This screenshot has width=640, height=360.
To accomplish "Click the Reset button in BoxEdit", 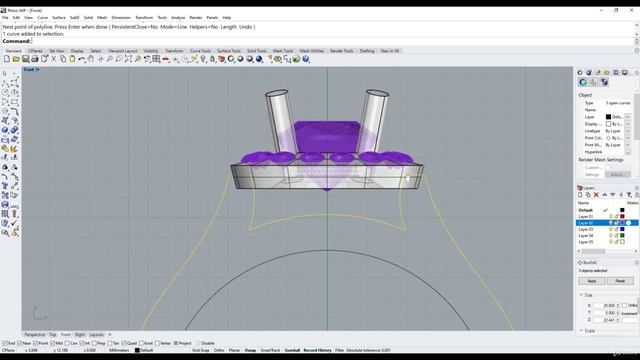I will [x=620, y=281].
